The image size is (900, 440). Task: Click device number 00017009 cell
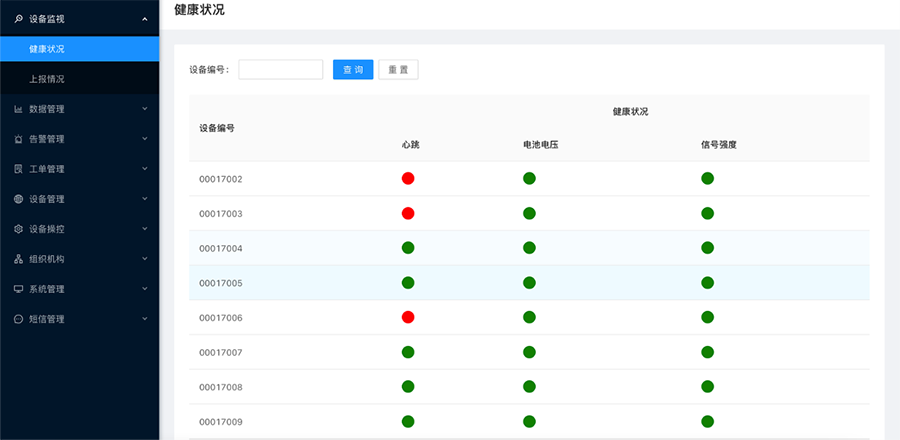[221, 422]
